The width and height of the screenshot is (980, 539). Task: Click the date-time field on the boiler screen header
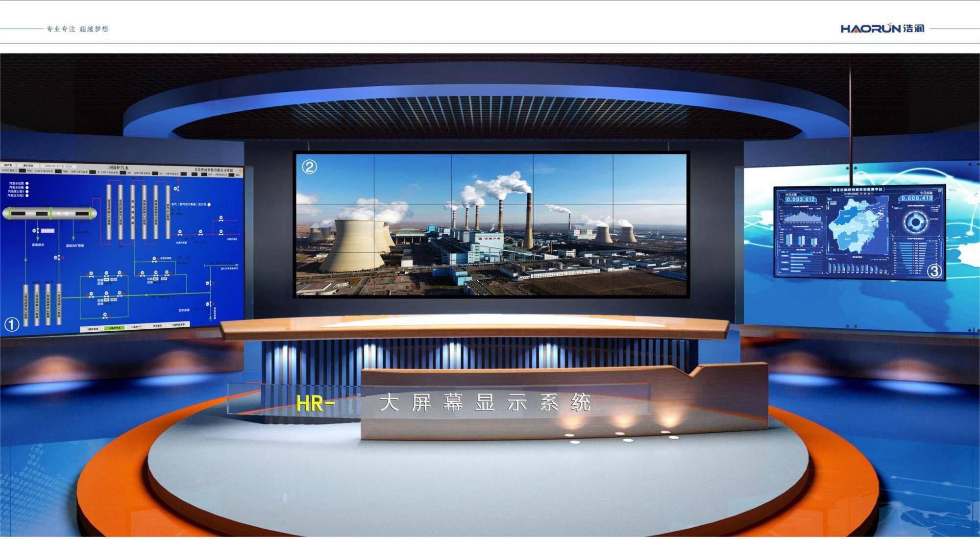click(x=58, y=166)
